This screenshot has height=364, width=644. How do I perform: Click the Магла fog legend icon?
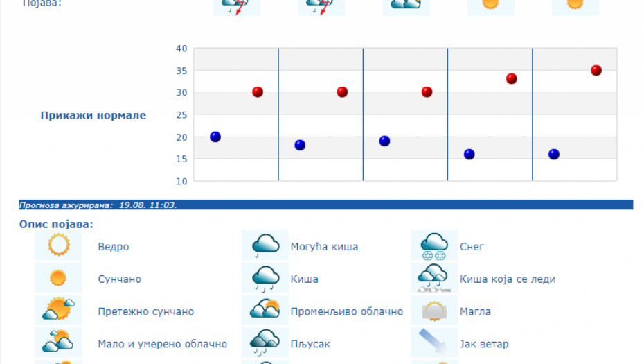(434, 311)
